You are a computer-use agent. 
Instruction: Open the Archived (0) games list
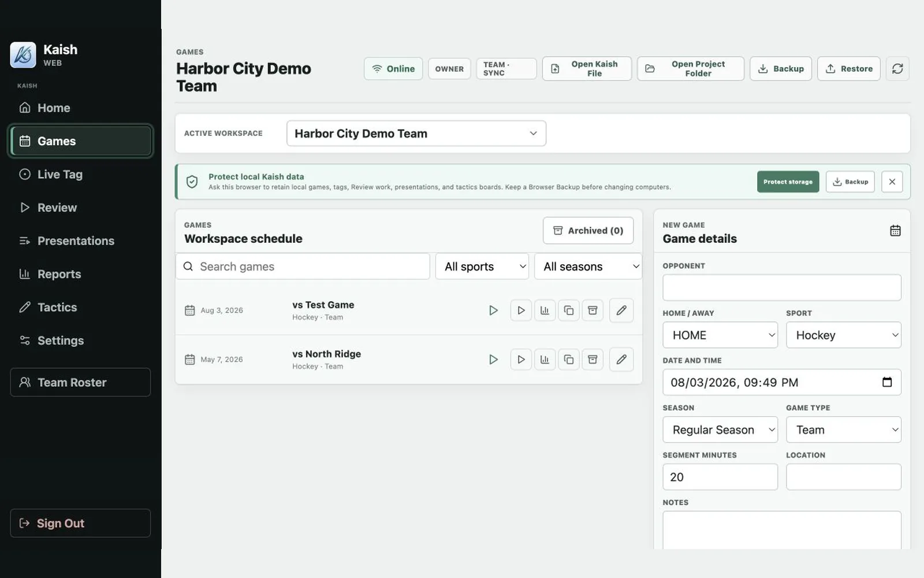[x=588, y=231]
